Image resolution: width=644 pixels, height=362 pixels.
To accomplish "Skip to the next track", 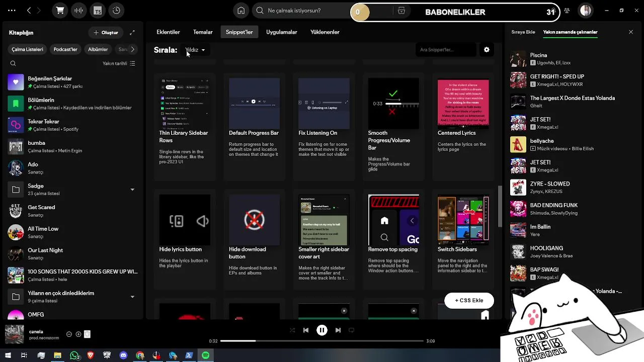I will (338, 330).
